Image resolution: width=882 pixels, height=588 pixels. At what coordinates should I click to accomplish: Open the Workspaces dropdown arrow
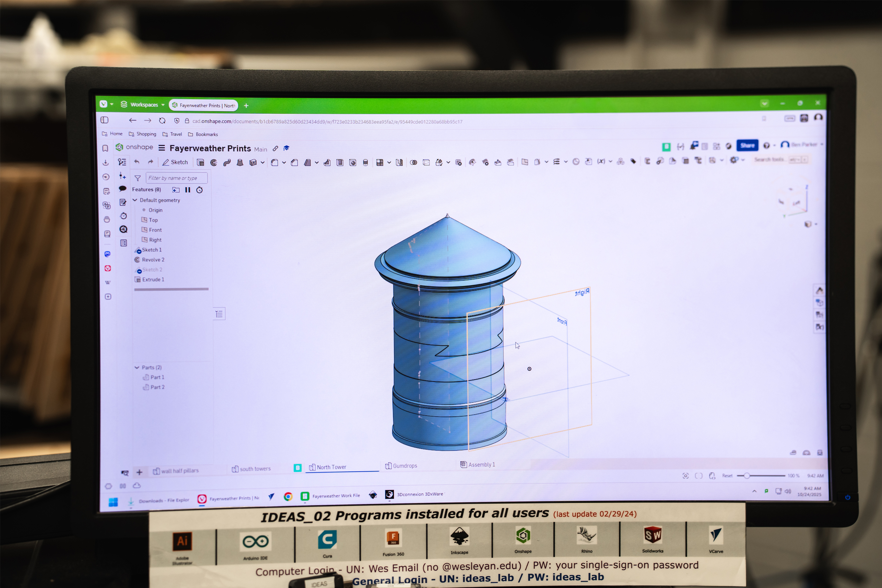[x=163, y=105]
